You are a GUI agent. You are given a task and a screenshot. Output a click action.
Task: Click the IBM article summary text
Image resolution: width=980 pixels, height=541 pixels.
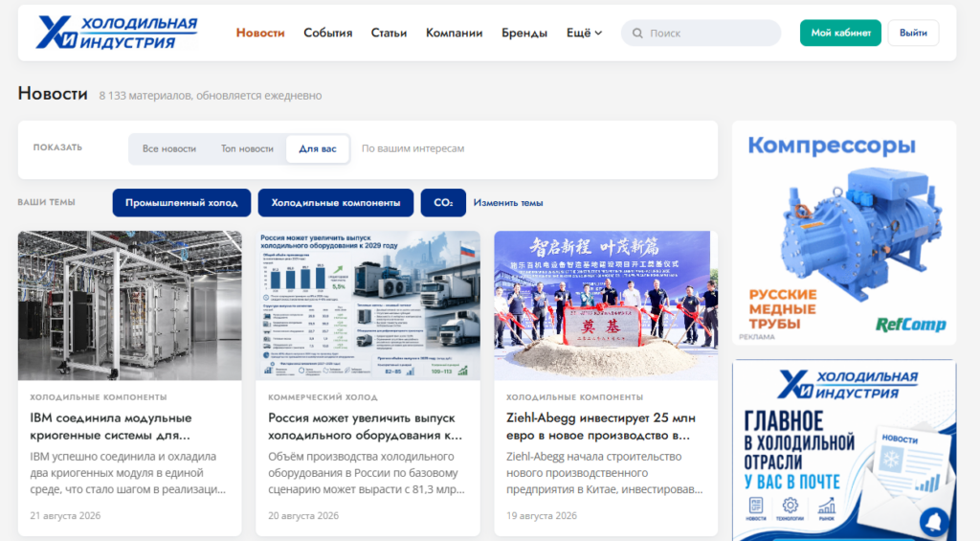coord(128,473)
